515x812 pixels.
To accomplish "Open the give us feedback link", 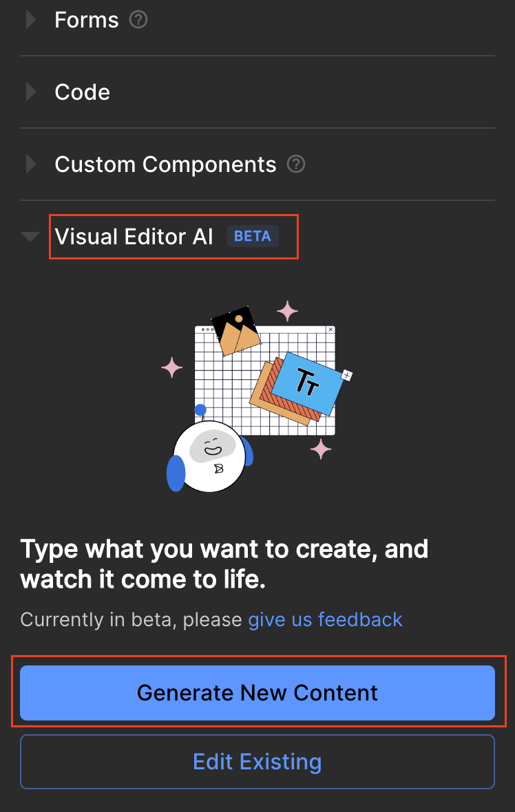I will point(325,619).
